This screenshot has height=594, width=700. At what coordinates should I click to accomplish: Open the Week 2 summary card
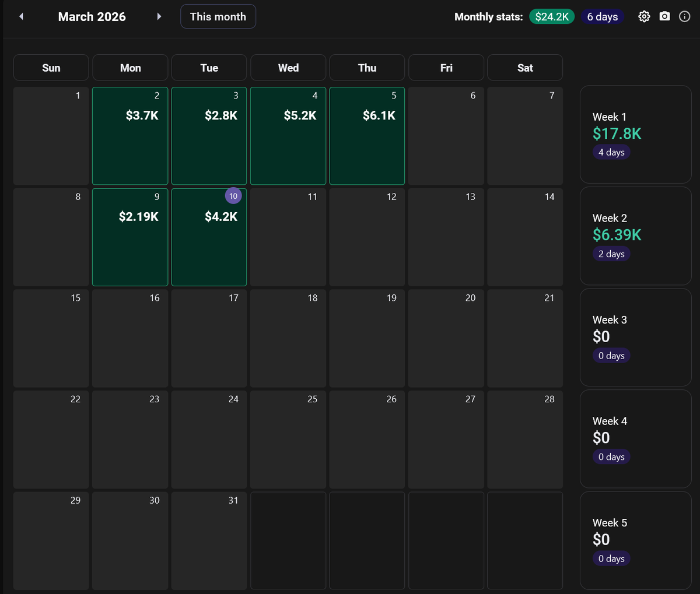[636, 236]
